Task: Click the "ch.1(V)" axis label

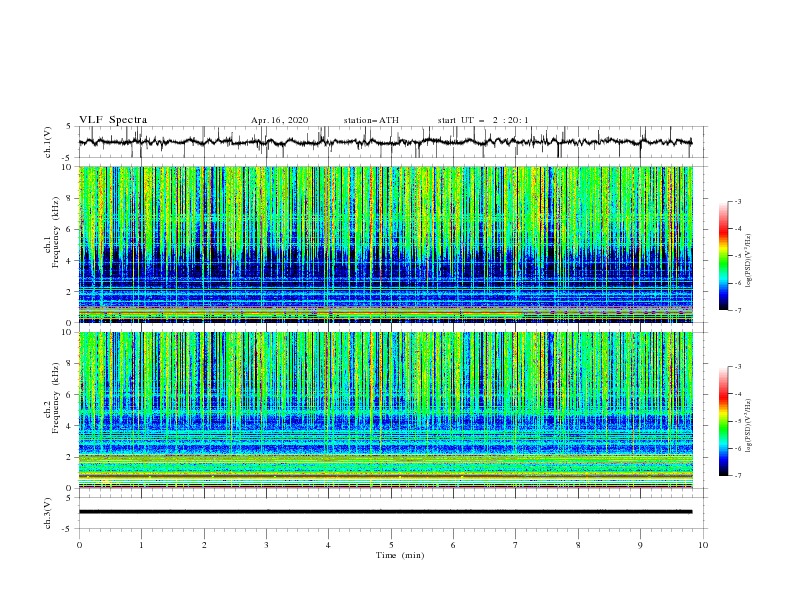Action: tap(48, 142)
